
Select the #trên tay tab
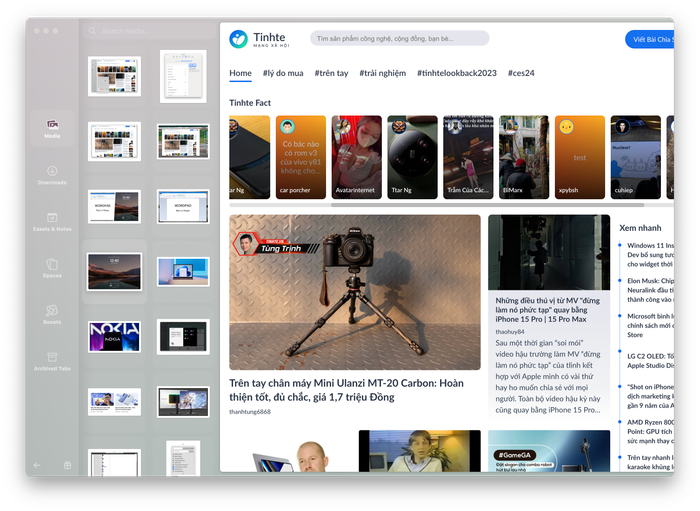331,73
